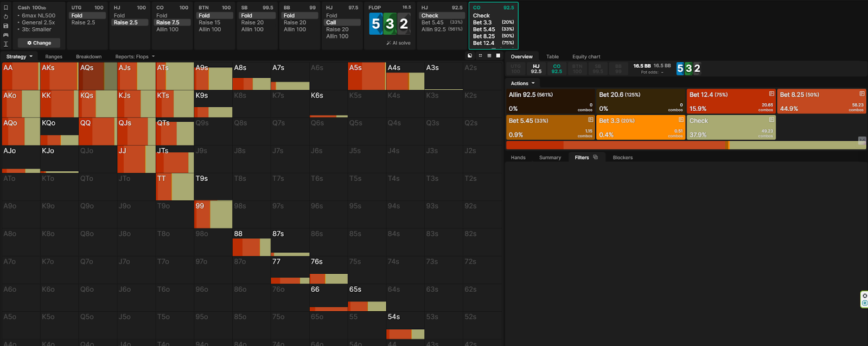The height and width of the screenshot is (346, 868).
Task: Click the '3b: Smaller' settings text
Action: (36, 29)
